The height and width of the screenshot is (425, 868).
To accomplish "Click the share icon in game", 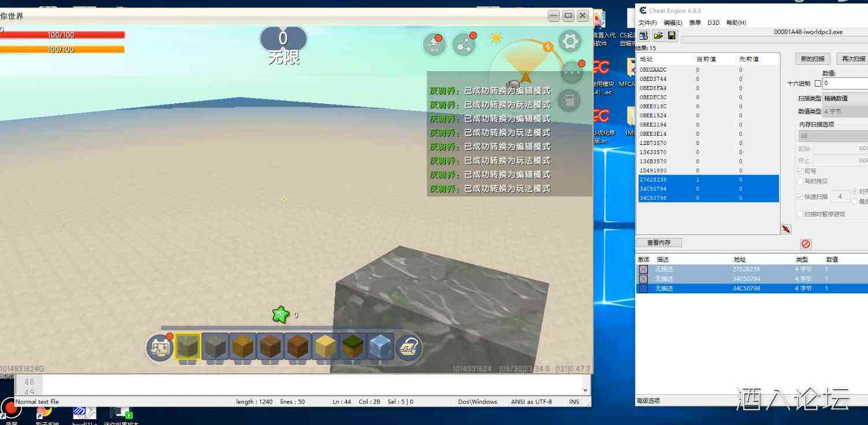I will pos(465,44).
